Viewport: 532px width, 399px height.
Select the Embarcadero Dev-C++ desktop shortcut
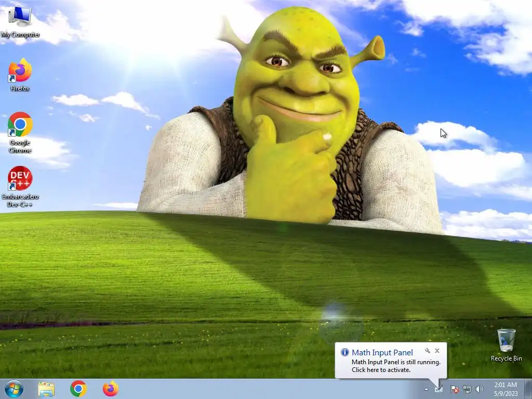coord(20,187)
